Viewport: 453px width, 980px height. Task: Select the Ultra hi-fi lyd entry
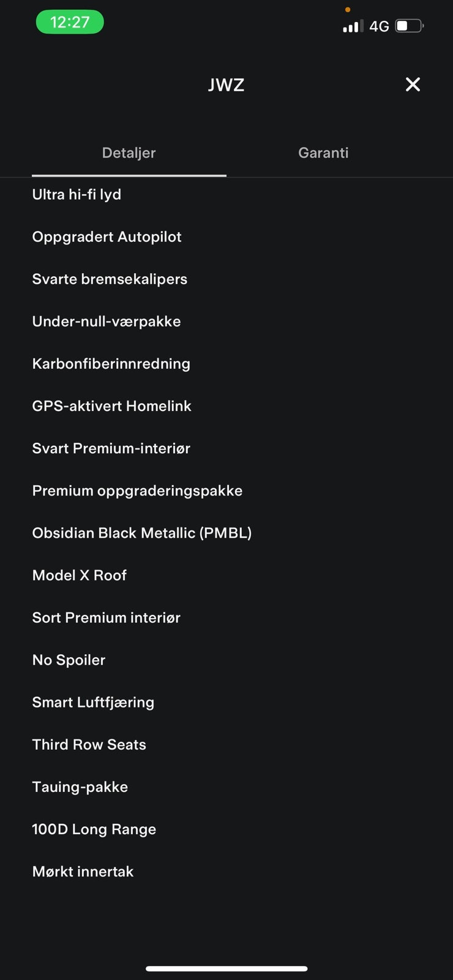tap(77, 195)
